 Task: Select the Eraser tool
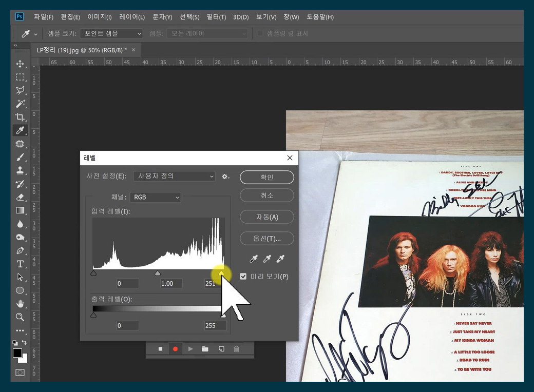tap(20, 198)
